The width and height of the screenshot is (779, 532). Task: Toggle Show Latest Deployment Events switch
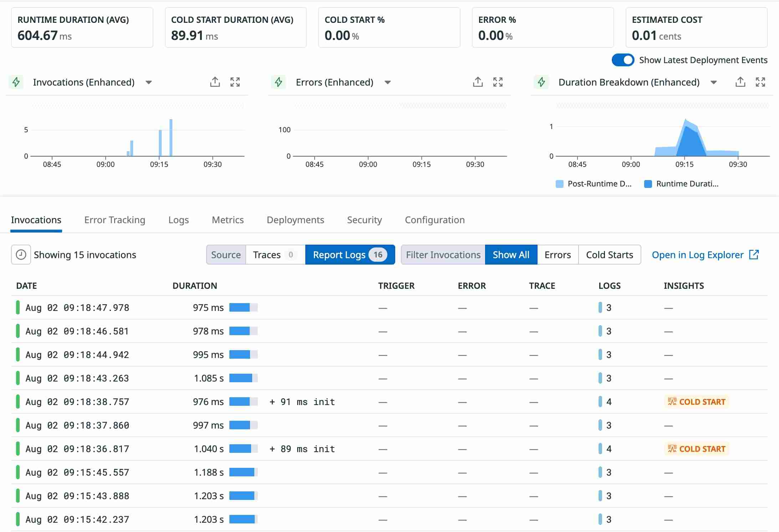coord(623,60)
